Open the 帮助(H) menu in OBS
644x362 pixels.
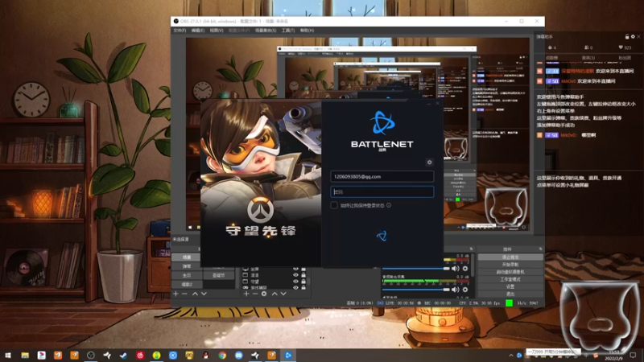click(307, 31)
